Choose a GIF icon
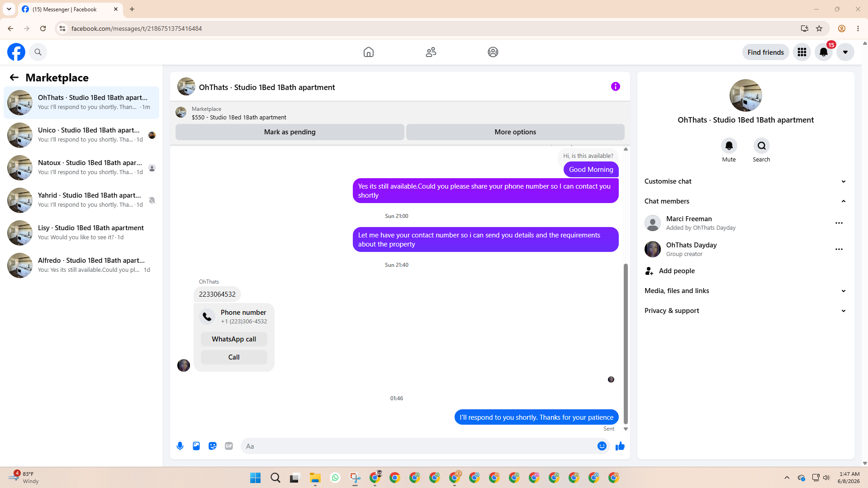This screenshot has height=488, width=868. point(229,446)
